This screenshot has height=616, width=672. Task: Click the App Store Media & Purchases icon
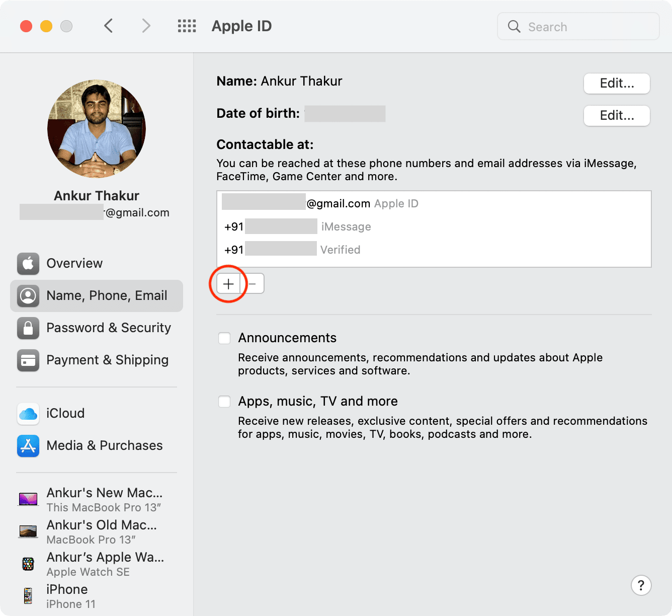click(x=28, y=446)
